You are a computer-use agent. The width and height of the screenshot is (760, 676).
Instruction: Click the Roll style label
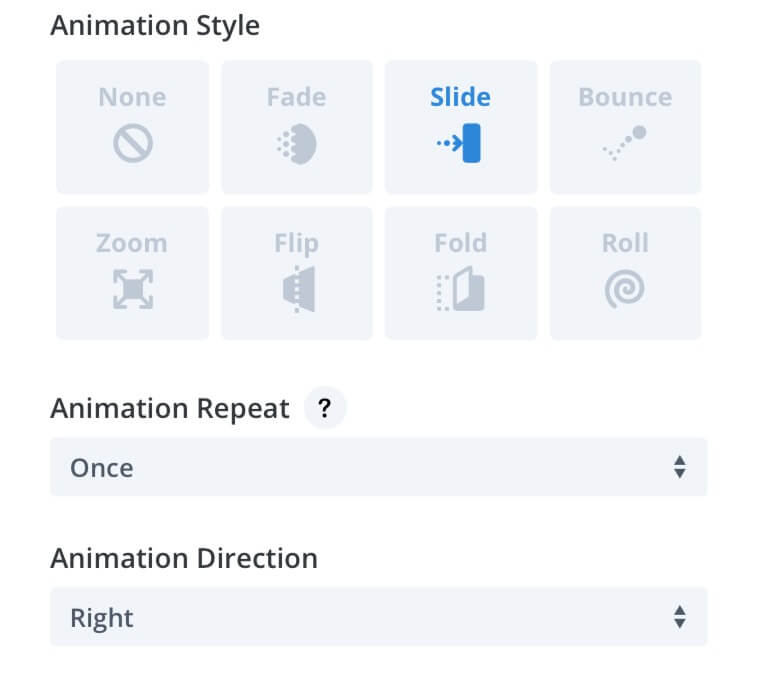(625, 243)
